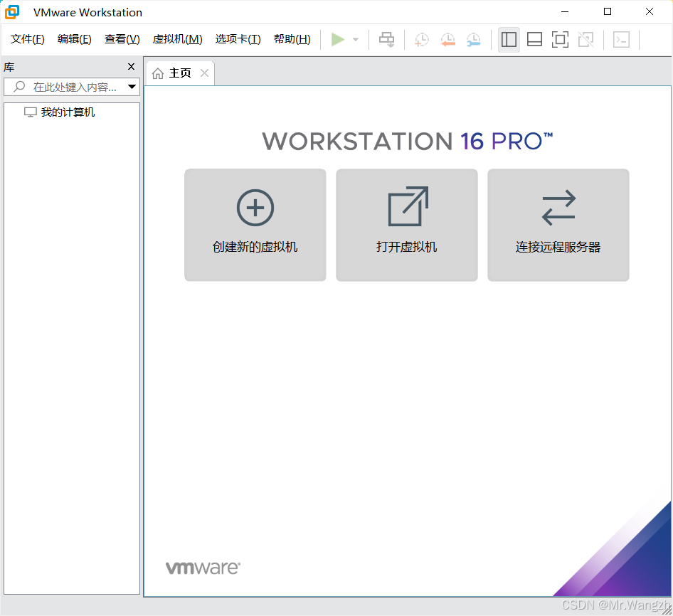Enter full screen mode icon
The height and width of the screenshot is (616, 673).
pos(560,40)
